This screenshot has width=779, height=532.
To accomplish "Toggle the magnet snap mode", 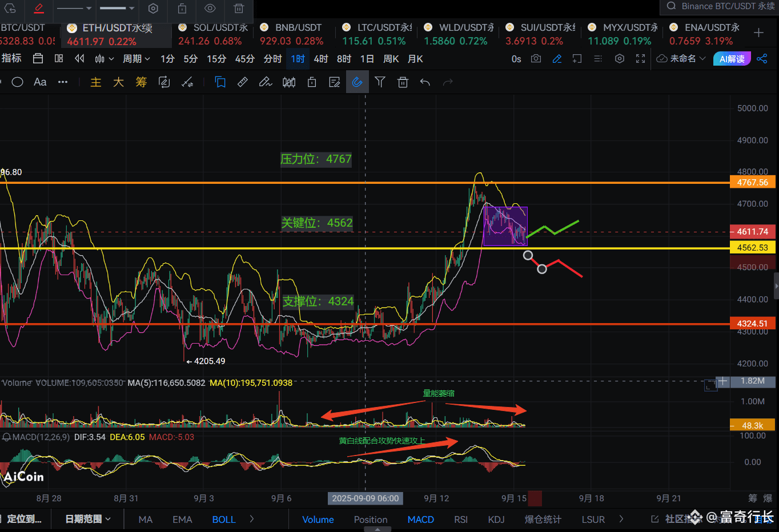I will [357, 82].
